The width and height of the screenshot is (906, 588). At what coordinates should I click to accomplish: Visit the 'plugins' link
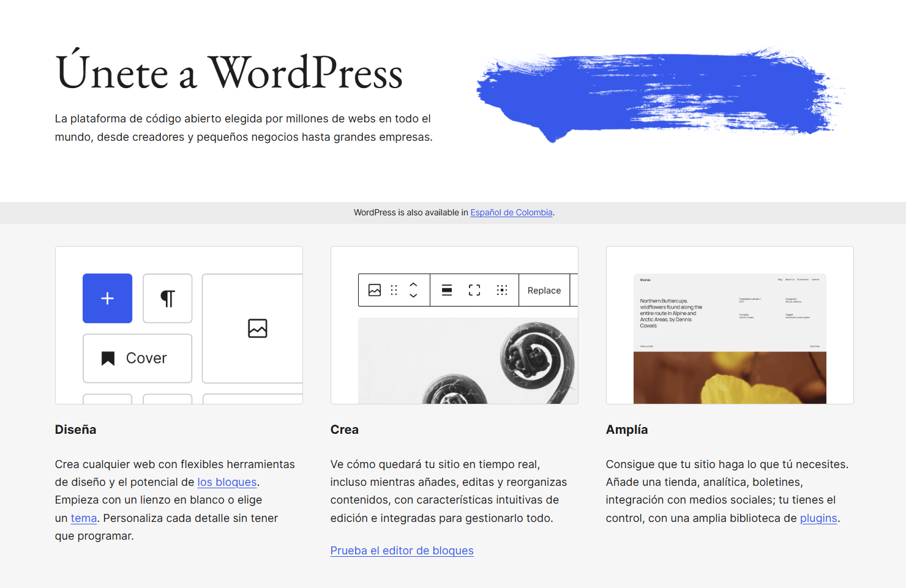click(x=818, y=518)
